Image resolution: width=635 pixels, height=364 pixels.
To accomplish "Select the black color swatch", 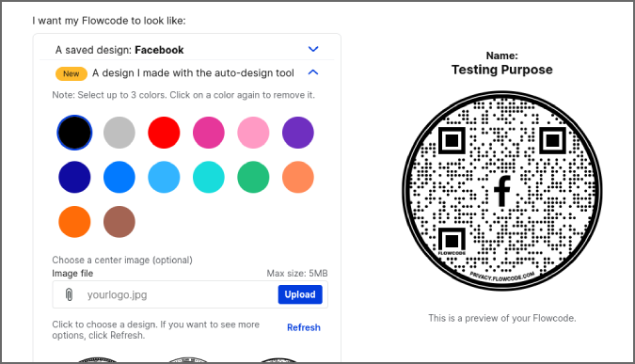I will [x=74, y=133].
